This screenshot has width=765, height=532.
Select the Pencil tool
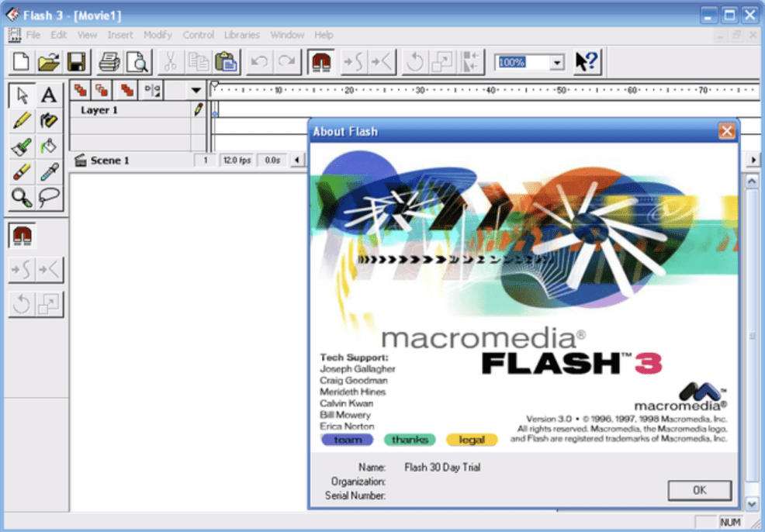point(22,120)
